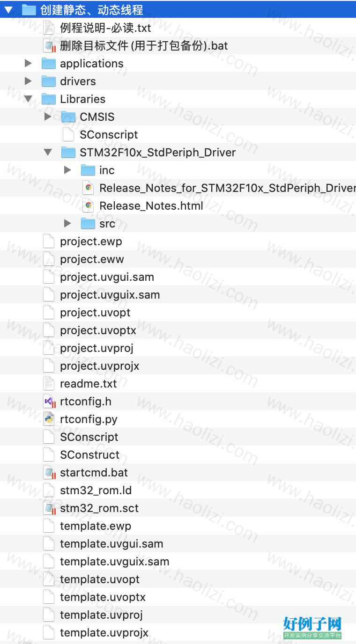
Task: Click the startcmd.bat file icon
Action: coord(49,472)
